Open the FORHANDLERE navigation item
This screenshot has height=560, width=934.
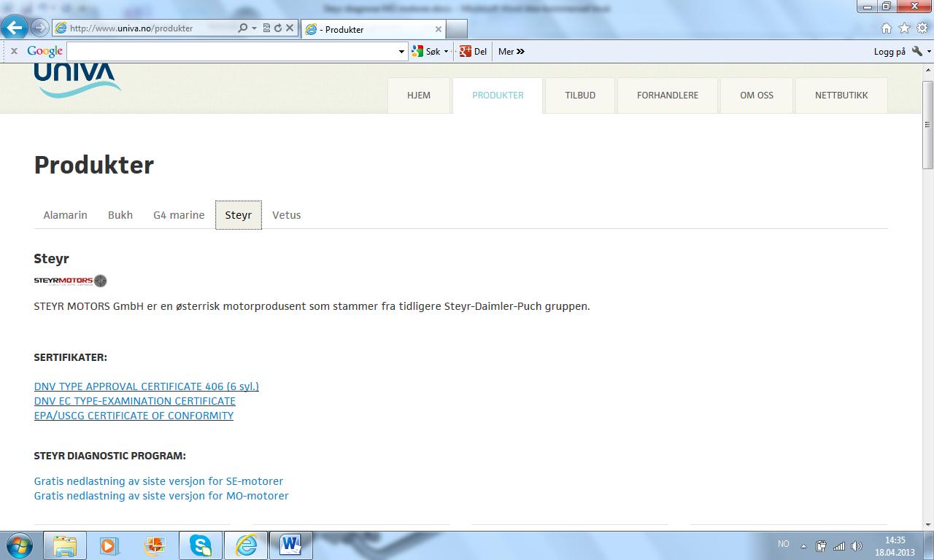click(668, 96)
